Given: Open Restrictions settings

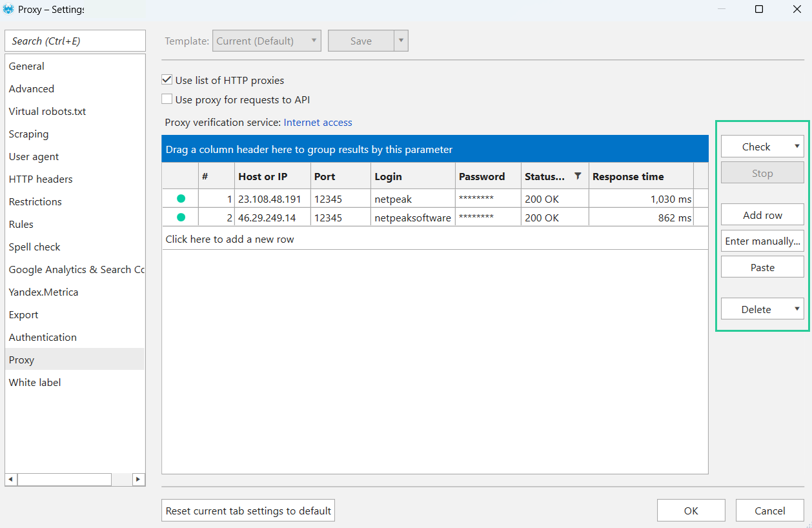Looking at the screenshot, I should pyautogui.click(x=74, y=202).
